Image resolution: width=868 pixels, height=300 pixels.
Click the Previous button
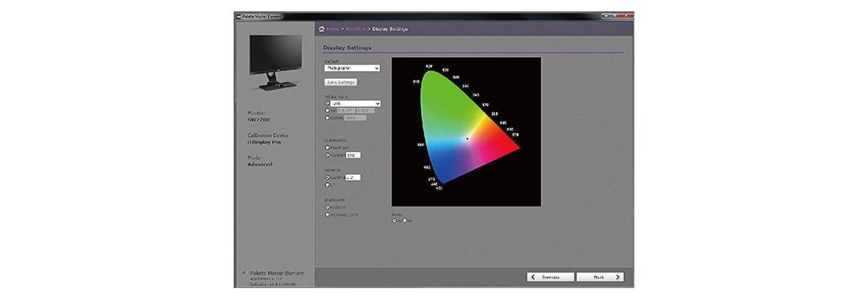pos(550,277)
